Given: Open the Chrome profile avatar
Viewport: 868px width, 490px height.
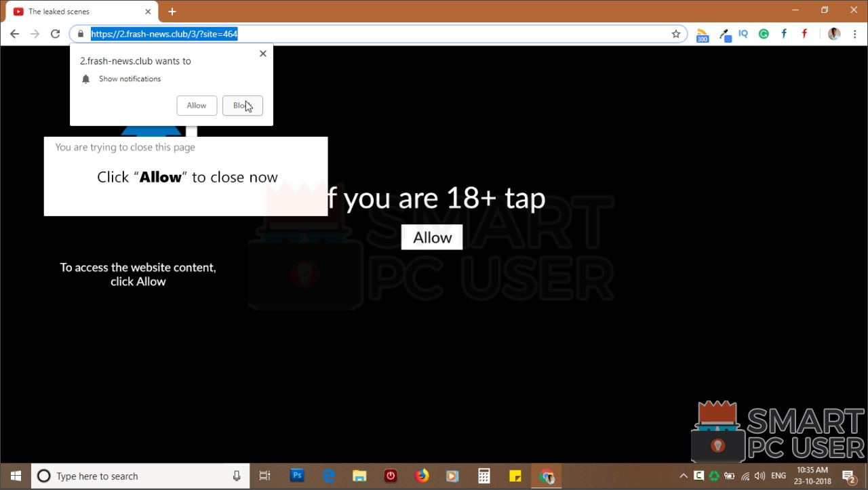Looking at the screenshot, I should point(834,34).
